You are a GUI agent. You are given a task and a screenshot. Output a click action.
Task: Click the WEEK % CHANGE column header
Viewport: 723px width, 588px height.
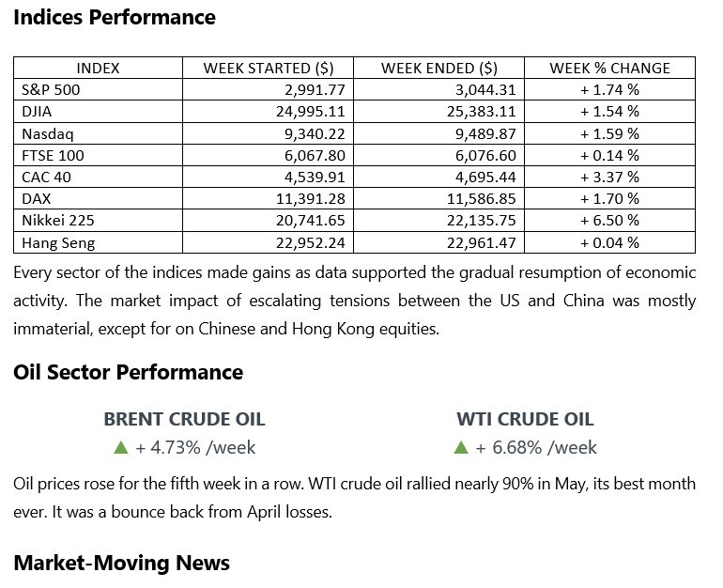609,68
